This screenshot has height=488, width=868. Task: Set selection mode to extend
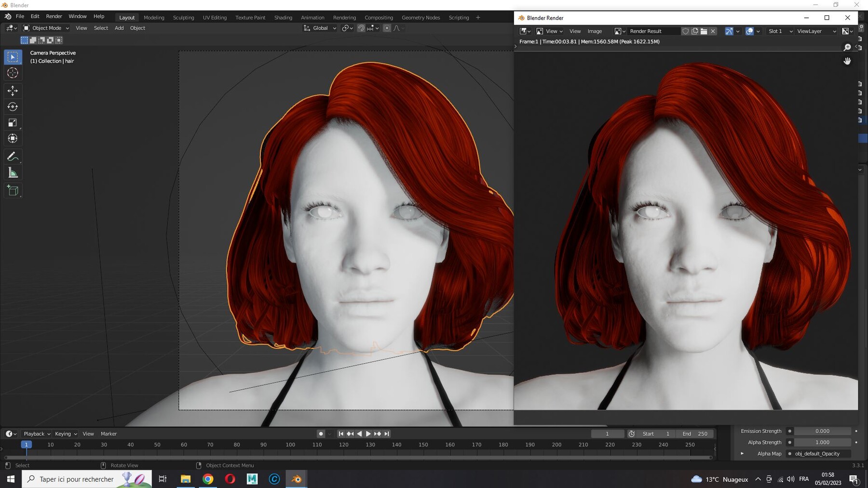click(x=33, y=40)
